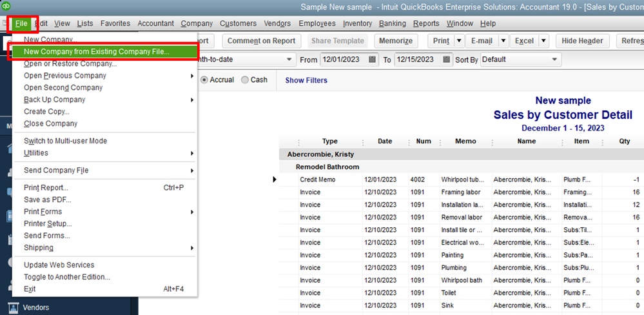Open the Customers menu
The height and width of the screenshot is (315, 644).
coord(239,23)
